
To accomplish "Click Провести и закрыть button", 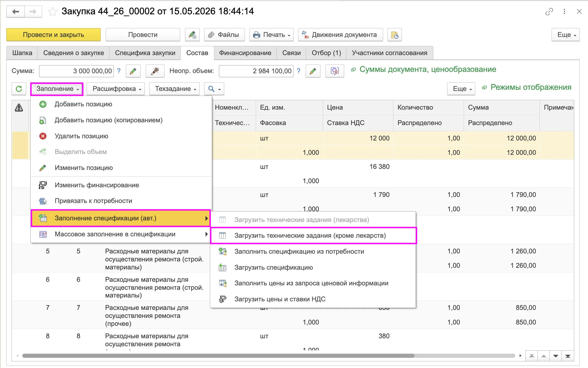I will 54,35.
